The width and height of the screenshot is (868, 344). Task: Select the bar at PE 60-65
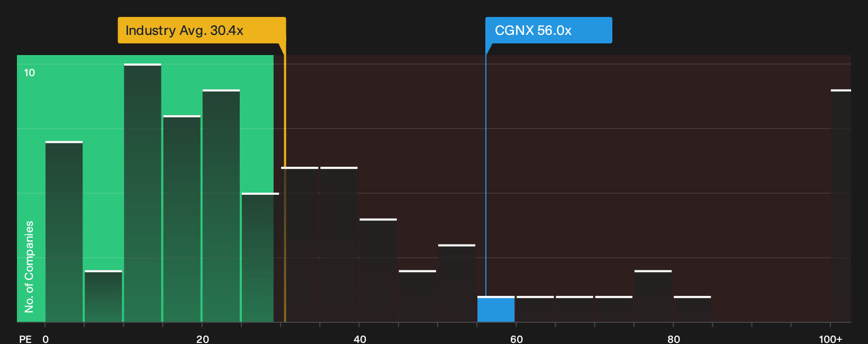click(x=535, y=309)
